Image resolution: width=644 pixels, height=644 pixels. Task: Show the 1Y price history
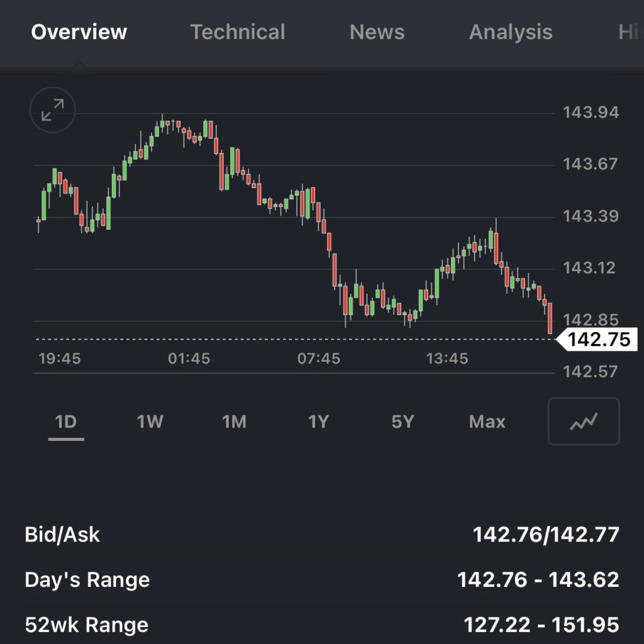pos(318,421)
